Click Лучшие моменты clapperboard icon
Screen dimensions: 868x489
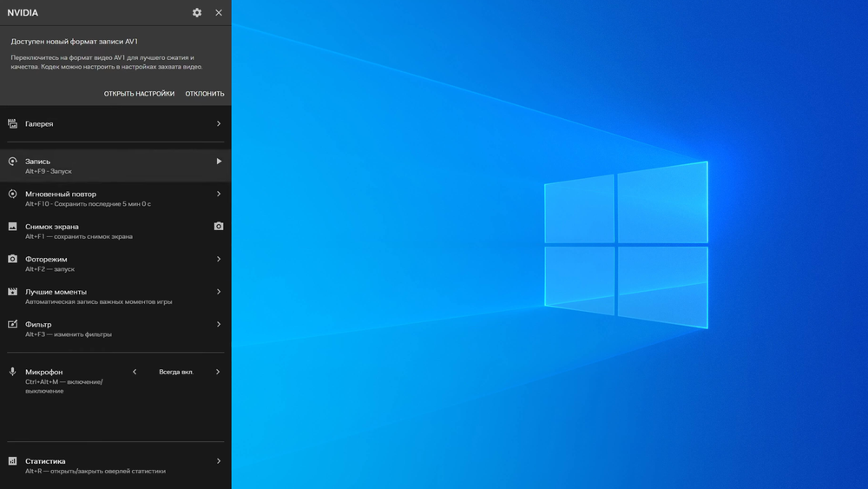[12, 291]
